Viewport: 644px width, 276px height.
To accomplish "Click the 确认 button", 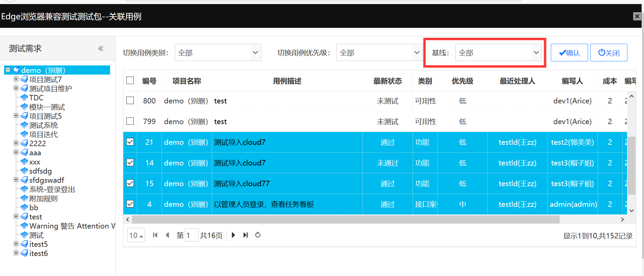I will tap(569, 53).
